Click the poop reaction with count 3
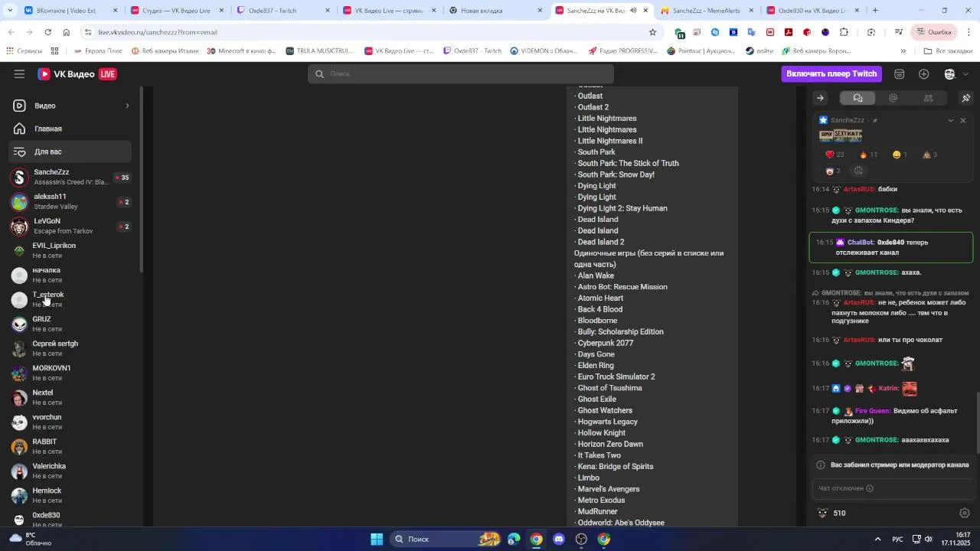Viewport: 980px width, 551px height. coord(930,155)
